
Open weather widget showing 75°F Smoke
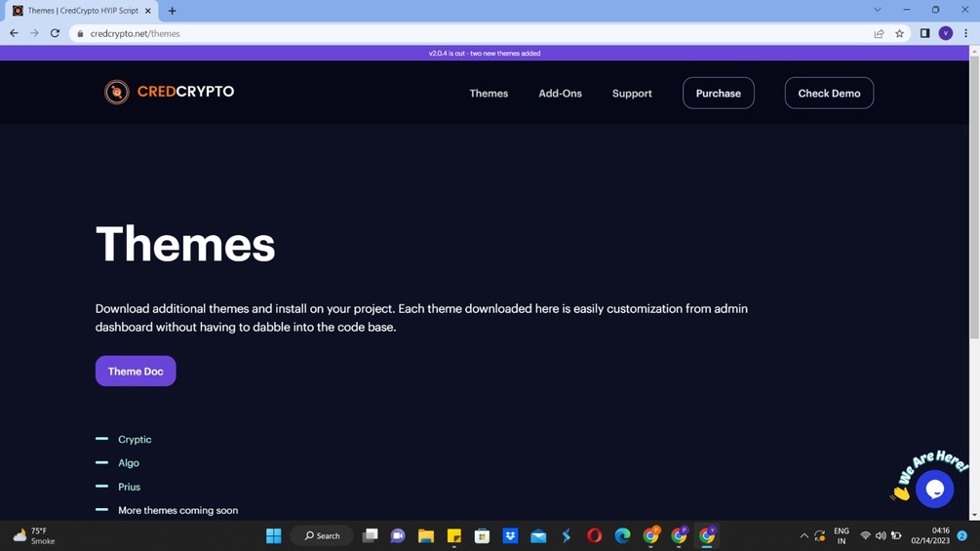click(34, 536)
